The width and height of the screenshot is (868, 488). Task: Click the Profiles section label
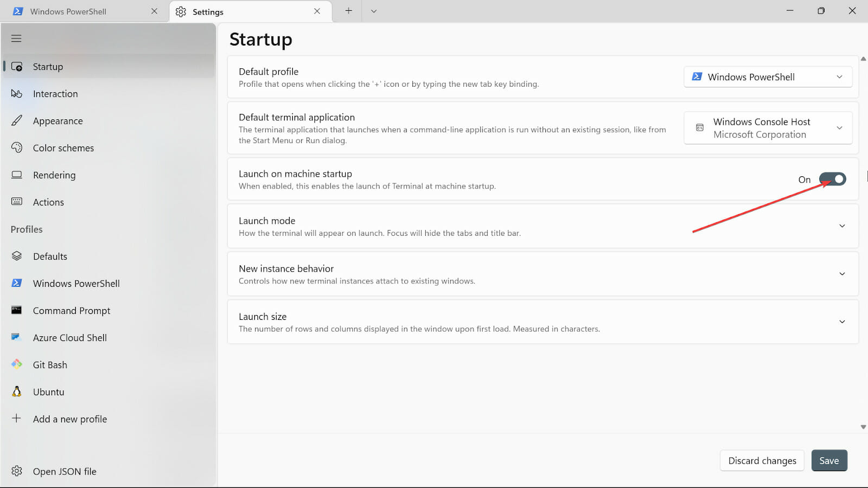27,229
